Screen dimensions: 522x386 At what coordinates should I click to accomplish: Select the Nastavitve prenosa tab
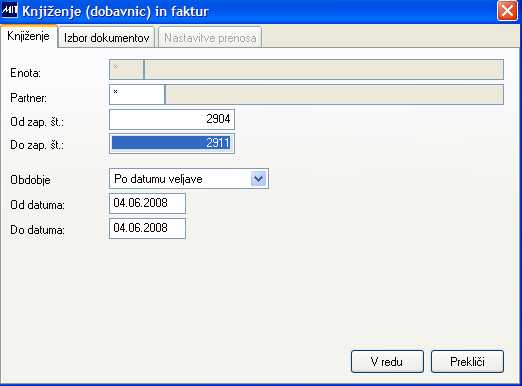tap(210, 38)
